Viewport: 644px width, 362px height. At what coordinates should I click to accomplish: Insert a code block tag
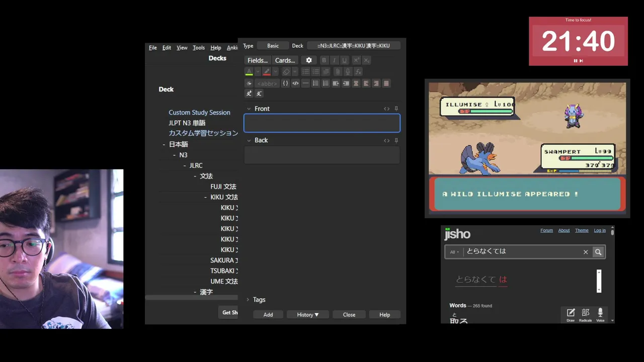coord(295,83)
